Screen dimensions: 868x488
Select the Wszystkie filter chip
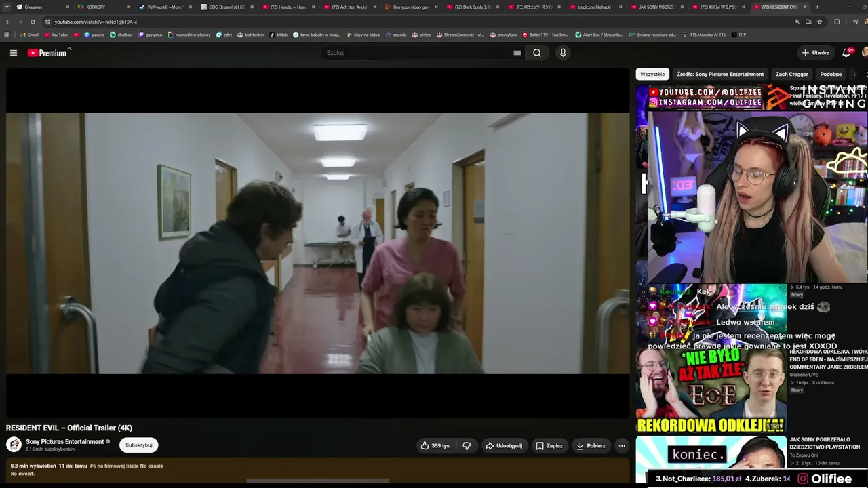point(652,74)
